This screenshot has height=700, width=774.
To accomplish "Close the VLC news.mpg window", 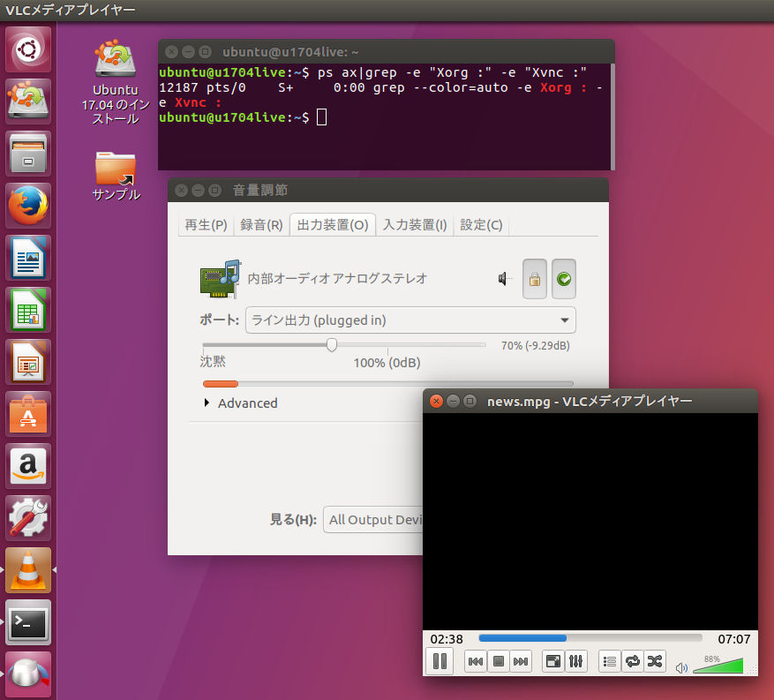I will tap(436, 401).
